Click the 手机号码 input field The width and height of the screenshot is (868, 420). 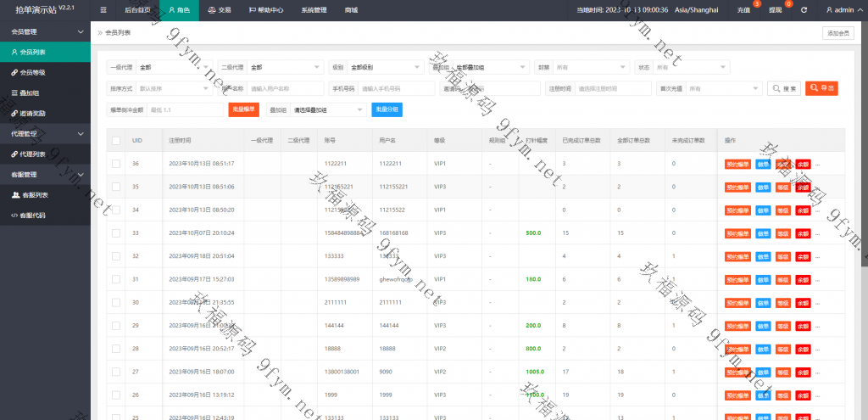[x=397, y=88]
